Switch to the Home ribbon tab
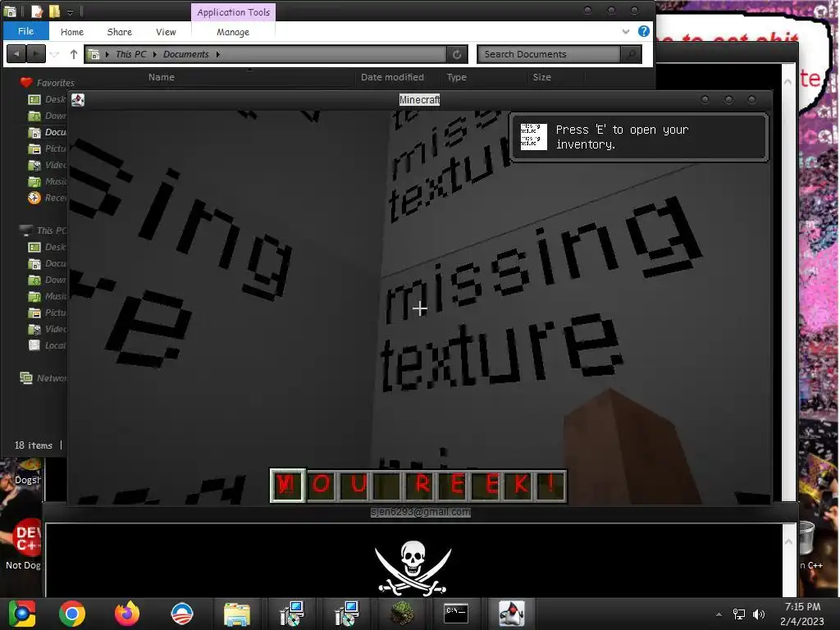The image size is (840, 630). [x=72, y=32]
